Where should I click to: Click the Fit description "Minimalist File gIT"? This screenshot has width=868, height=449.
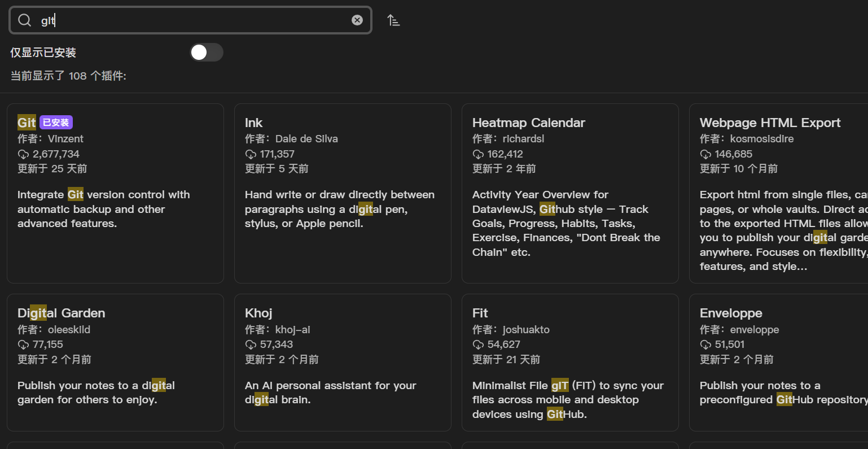pos(568,400)
